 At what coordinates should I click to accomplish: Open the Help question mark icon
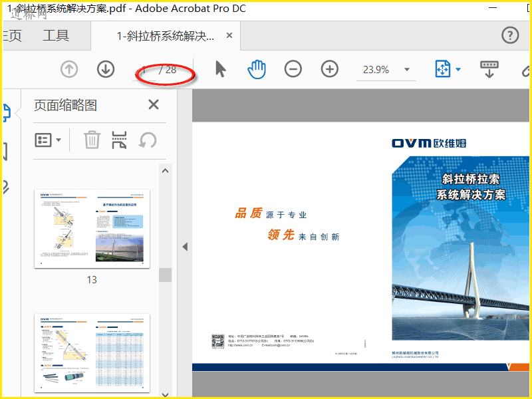[510, 35]
